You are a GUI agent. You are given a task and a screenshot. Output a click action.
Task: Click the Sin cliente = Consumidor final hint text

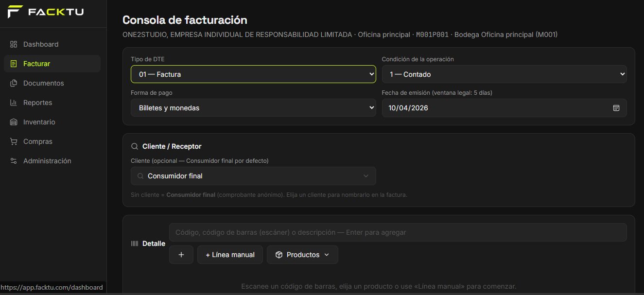click(x=269, y=195)
